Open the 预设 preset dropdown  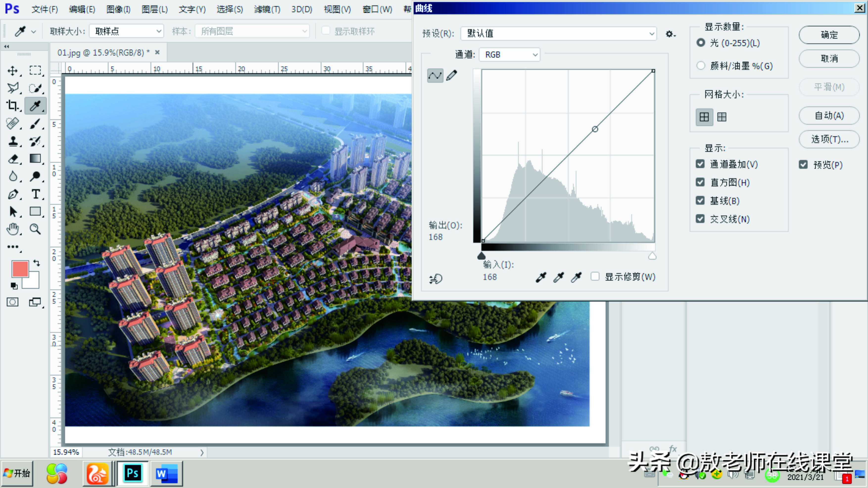click(558, 33)
